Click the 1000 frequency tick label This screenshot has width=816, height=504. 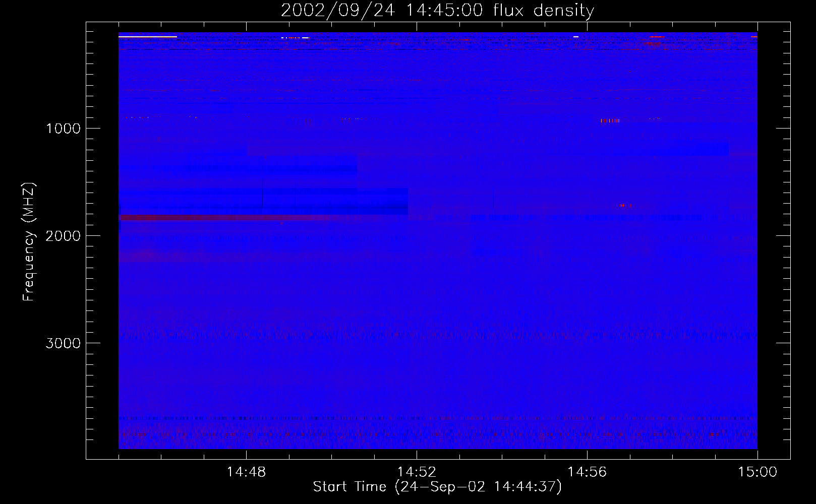coord(63,129)
